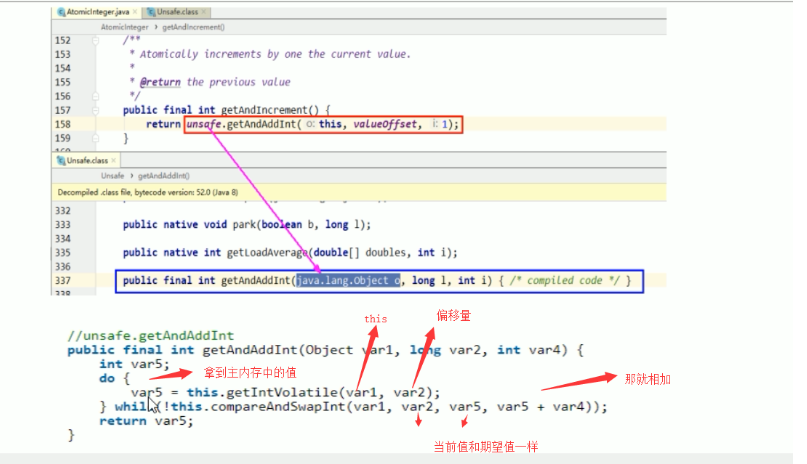Collapse the Javadoc comment fold at line 152

pyautogui.click(x=96, y=40)
